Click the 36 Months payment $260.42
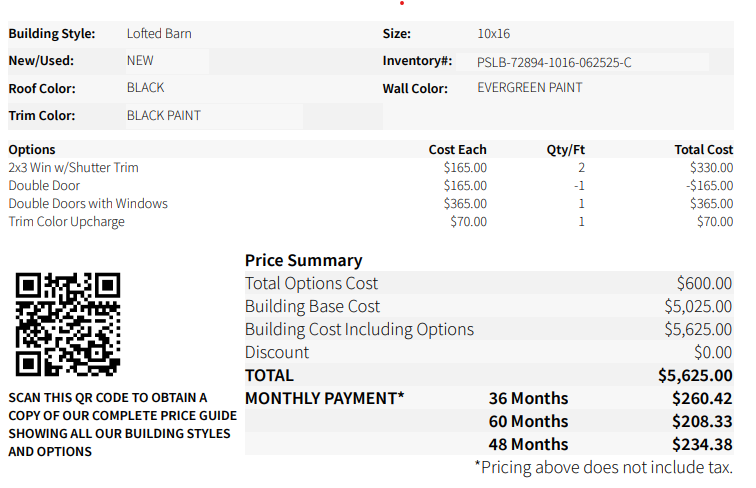 click(703, 399)
